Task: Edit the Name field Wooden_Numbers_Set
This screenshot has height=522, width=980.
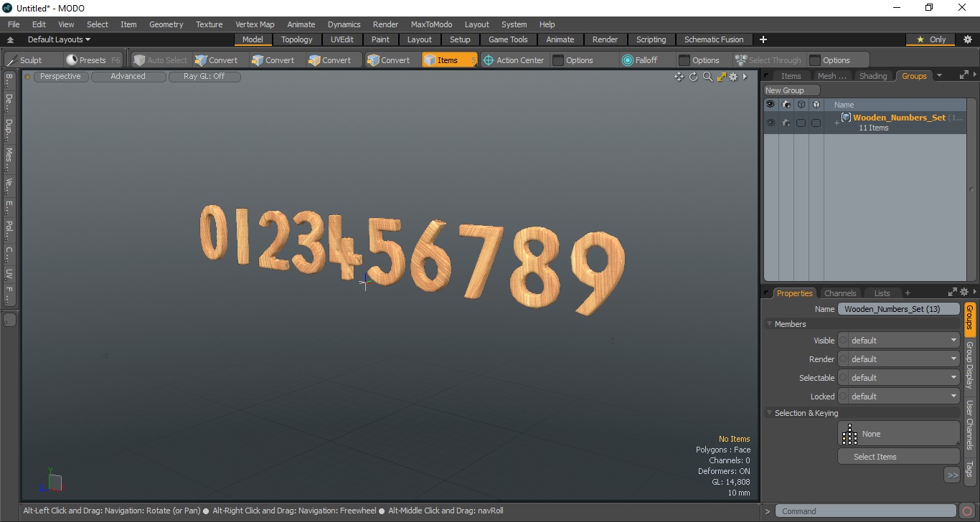Action: point(899,309)
